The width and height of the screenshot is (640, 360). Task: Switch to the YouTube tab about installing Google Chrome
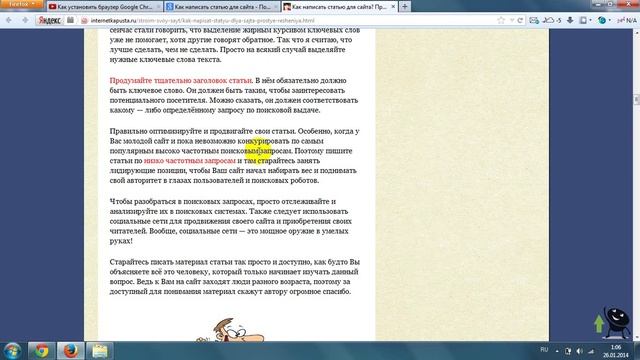pos(104,7)
